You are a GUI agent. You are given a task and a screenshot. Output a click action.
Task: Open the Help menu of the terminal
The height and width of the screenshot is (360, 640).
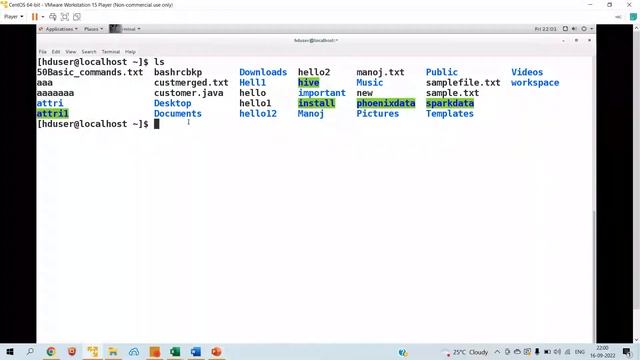click(130, 52)
